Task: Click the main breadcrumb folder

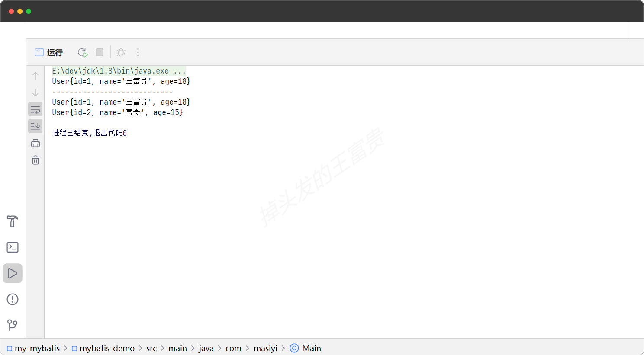Action: pyautogui.click(x=177, y=348)
